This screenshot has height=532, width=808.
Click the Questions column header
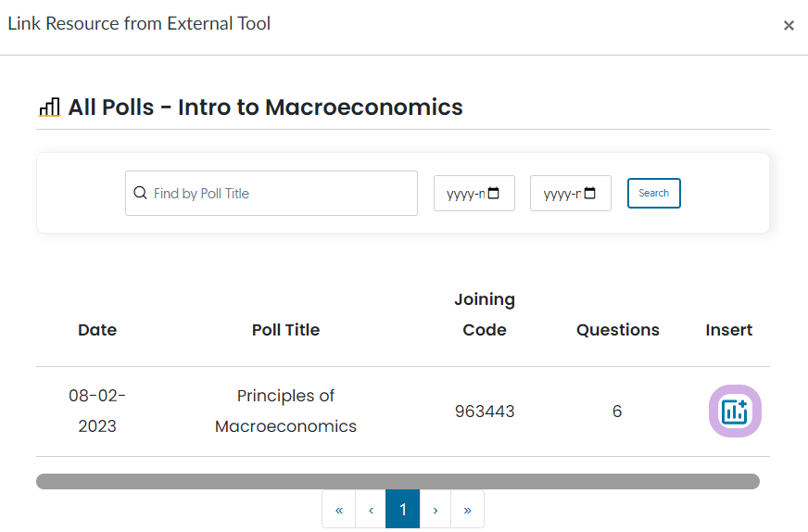pyautogui.click(x=617, y=330)
